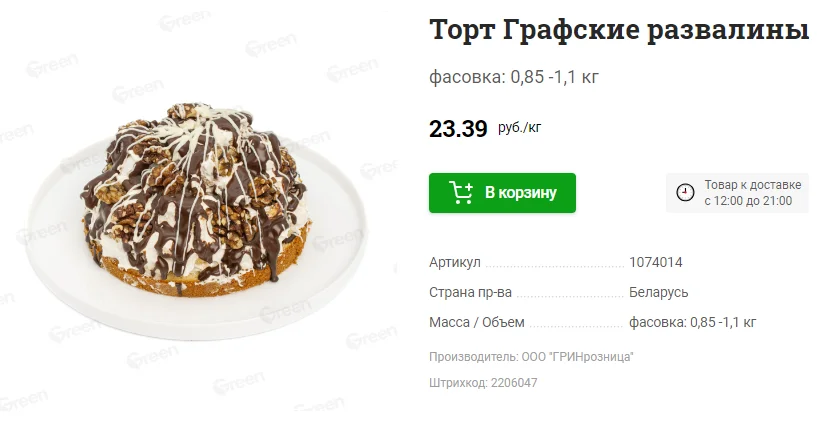This screenshot has width=839, height=434.
Task: Click the руб./кг unit label
Action: (x=519, y=128)
